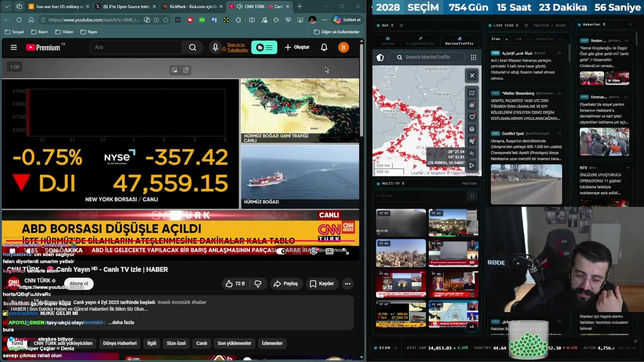Select the 'MarineTraffic' map tab
The image size is (644, 362).
(x=459, y=41)
